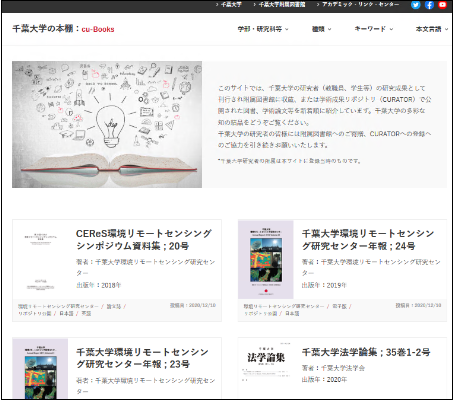
Task: Click 著者：千葉大学法学会 text
Action: (x=333, y=368)
